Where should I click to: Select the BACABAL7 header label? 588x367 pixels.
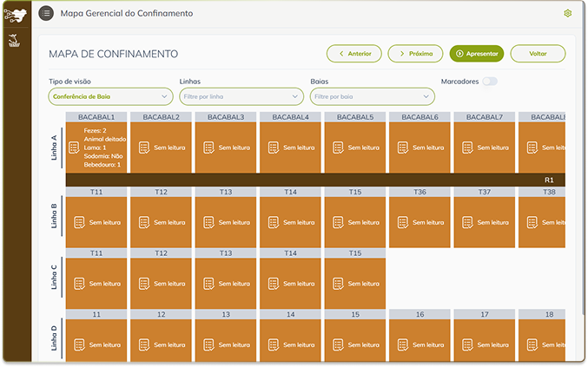coord(485,117)
